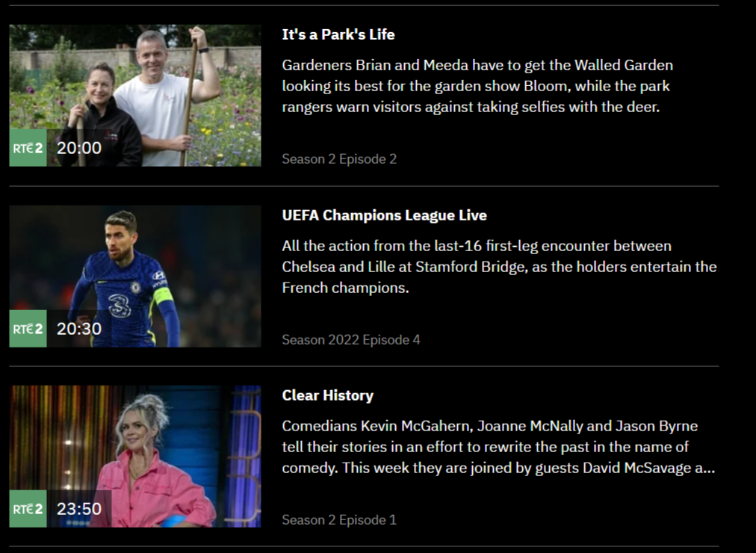The height and width of the screenshot is (553, 756).
Task: Click the Season 2 Episode 1 label
Action: [x=339, y=520]
